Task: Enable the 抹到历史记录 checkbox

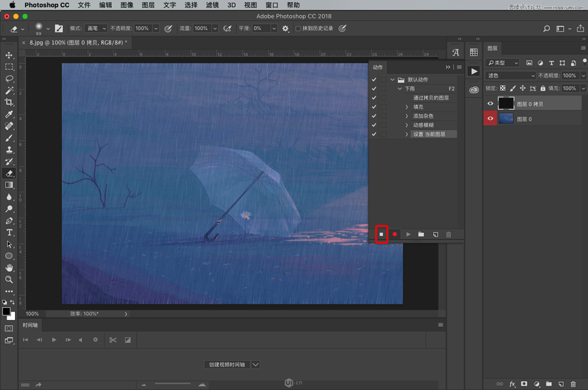Action: pos(298,29)
